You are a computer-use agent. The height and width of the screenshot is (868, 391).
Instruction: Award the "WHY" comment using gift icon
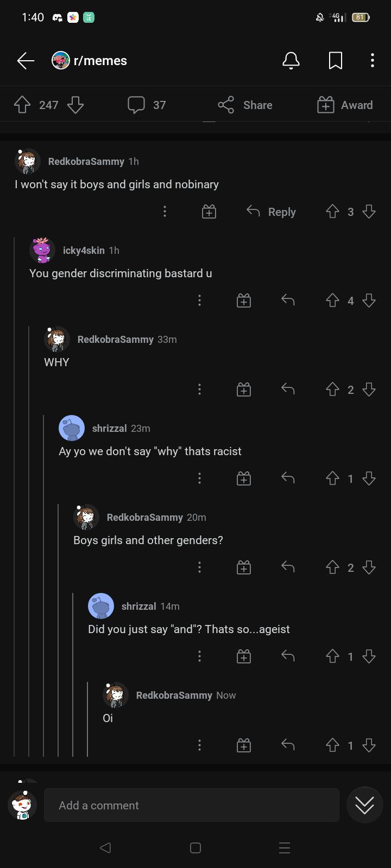point(244,390)
